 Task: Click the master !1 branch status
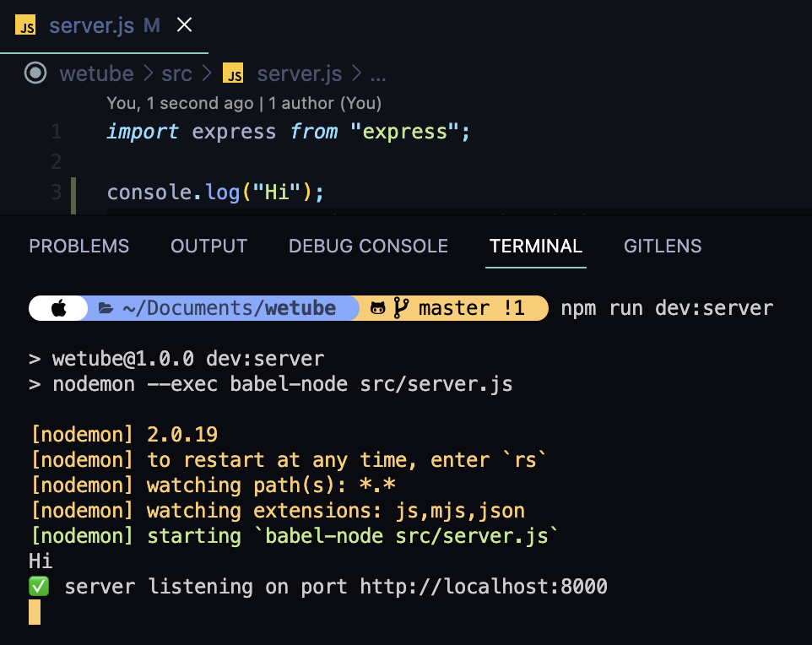tap(472, 308)
